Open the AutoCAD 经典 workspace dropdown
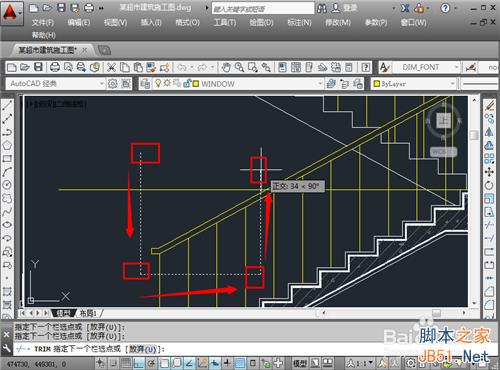The width and height of the screenshot is (500, 370). point(101,84)
